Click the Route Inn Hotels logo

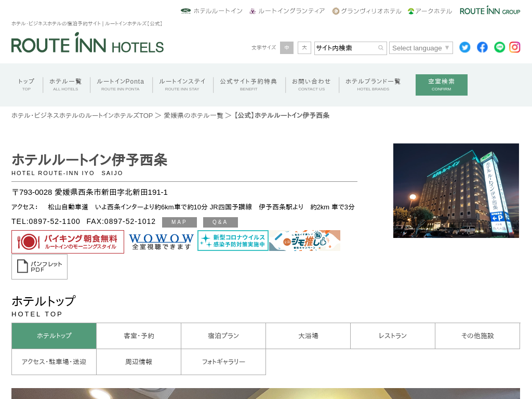point(87,43)
